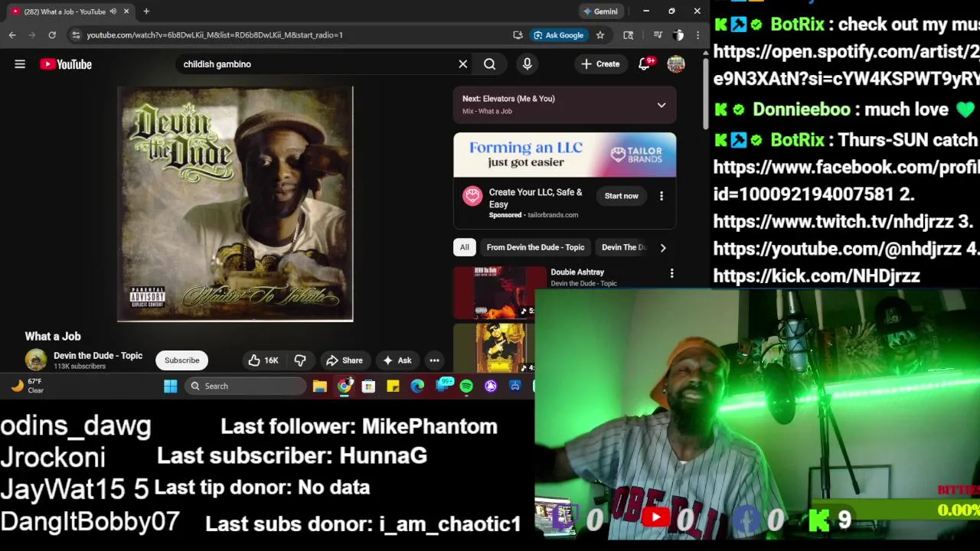The image size is (980, 551).
Task: Open Chrome profile avatar
Action: (678, 35)
